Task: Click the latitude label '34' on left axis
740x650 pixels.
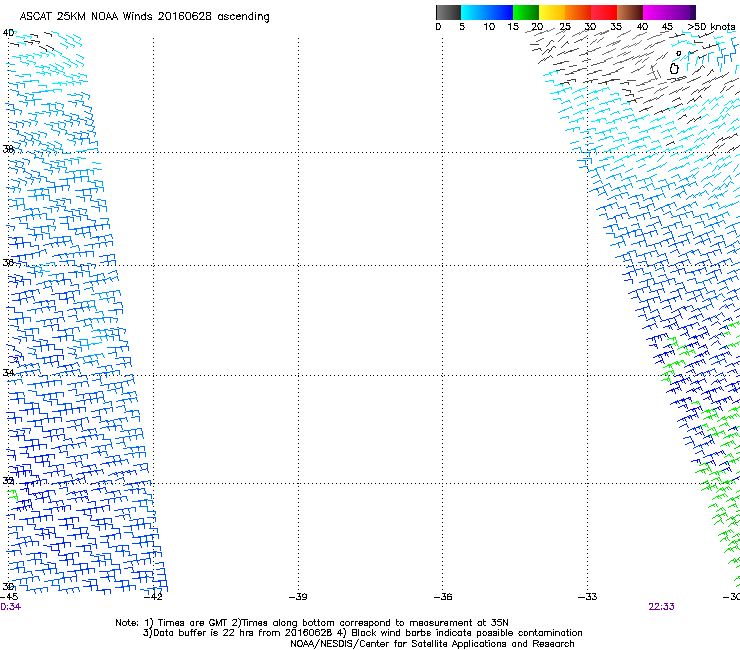Action: [x=8, y=372]
